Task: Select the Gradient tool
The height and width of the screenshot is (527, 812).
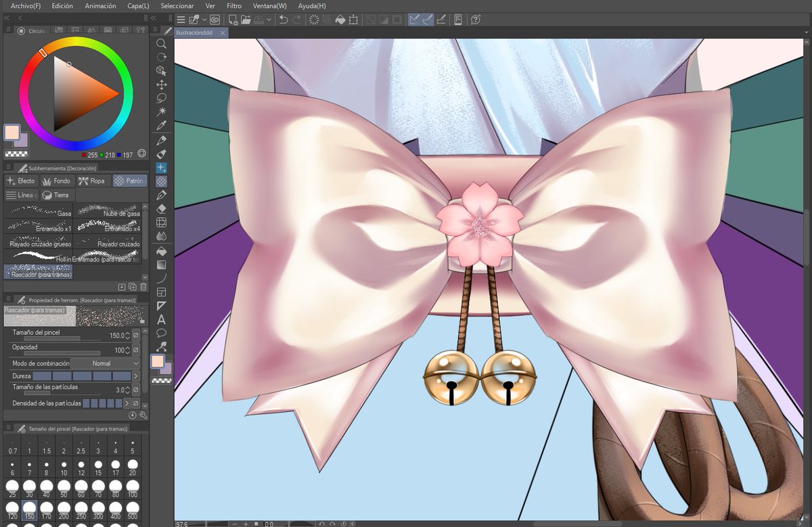Action: point(161,265)
